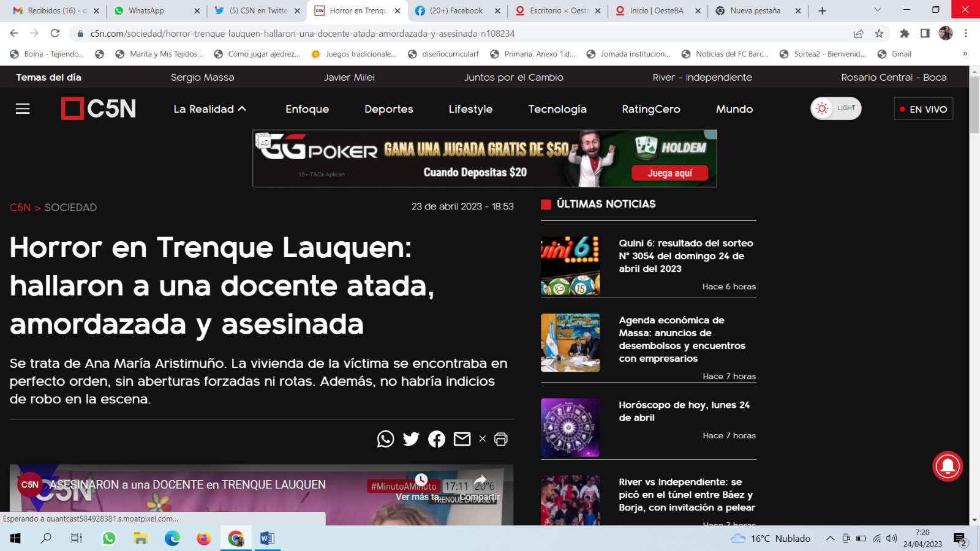Bookmark this page with star icon
This screenshot has height=551, width=980.
[x=879, y=34]
